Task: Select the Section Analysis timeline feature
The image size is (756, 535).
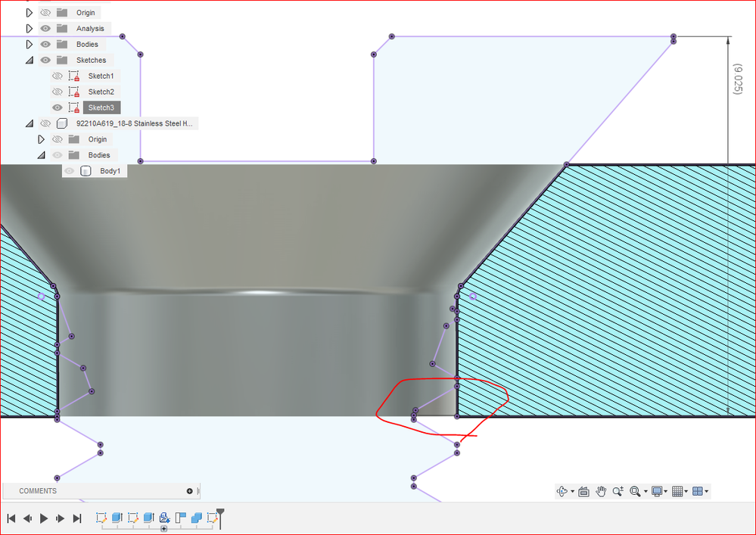Action: (180, 518)
